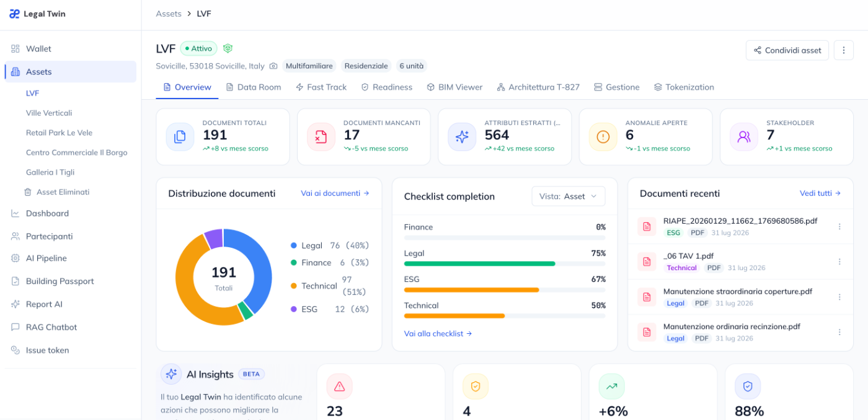868x420 pixels.
Task: Click the Partecipanti people icon in sidebar
Action: 15,236
